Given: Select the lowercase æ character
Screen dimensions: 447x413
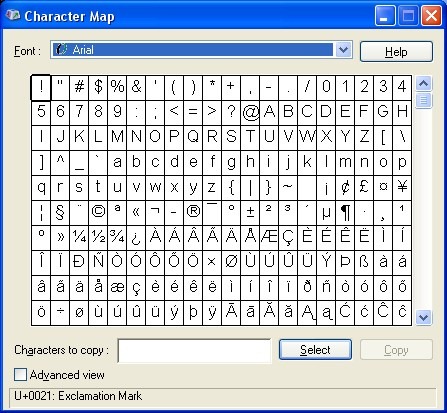Looking at the screenshot, I should (x=117, y=287).
